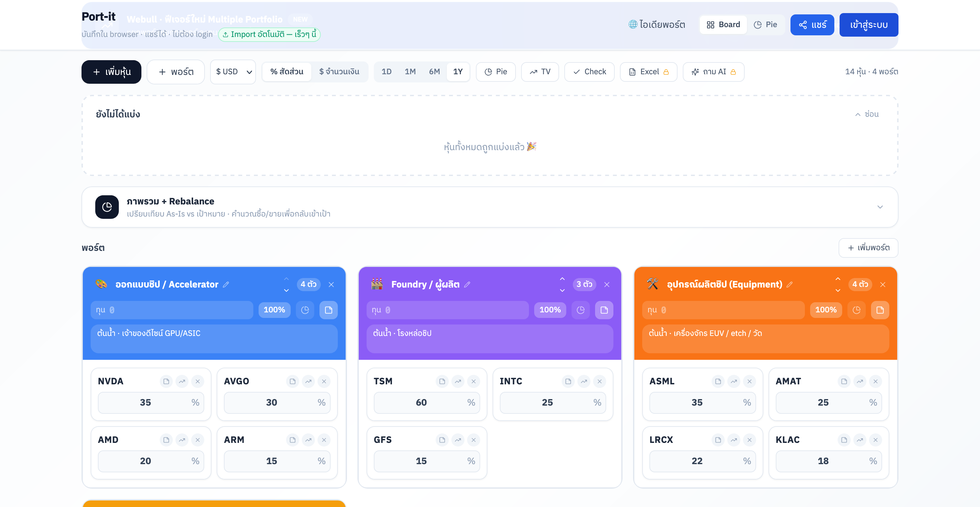Rename Foundry portfolio via pencil icon
This screenshot has width=980, height=507.
467,284
